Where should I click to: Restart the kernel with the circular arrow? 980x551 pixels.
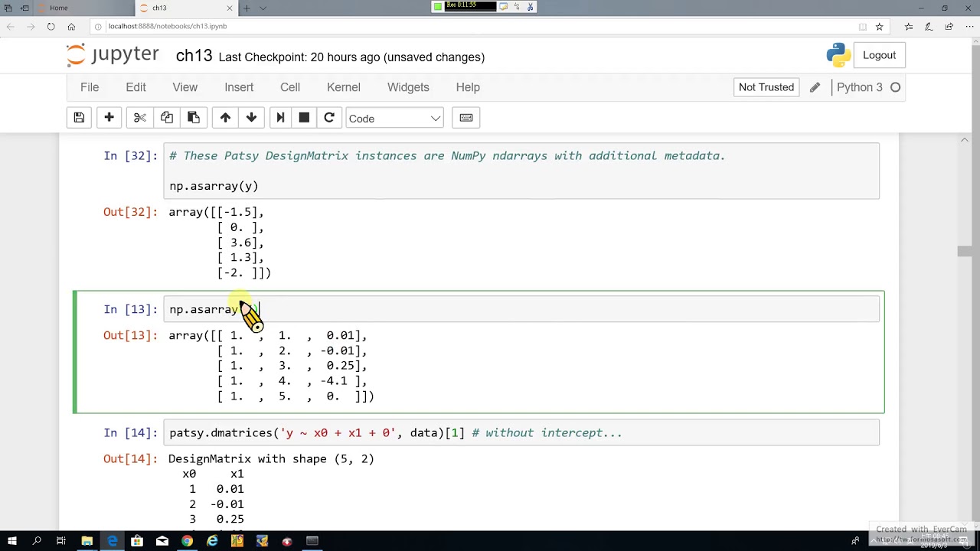click(x=329, y=118)
